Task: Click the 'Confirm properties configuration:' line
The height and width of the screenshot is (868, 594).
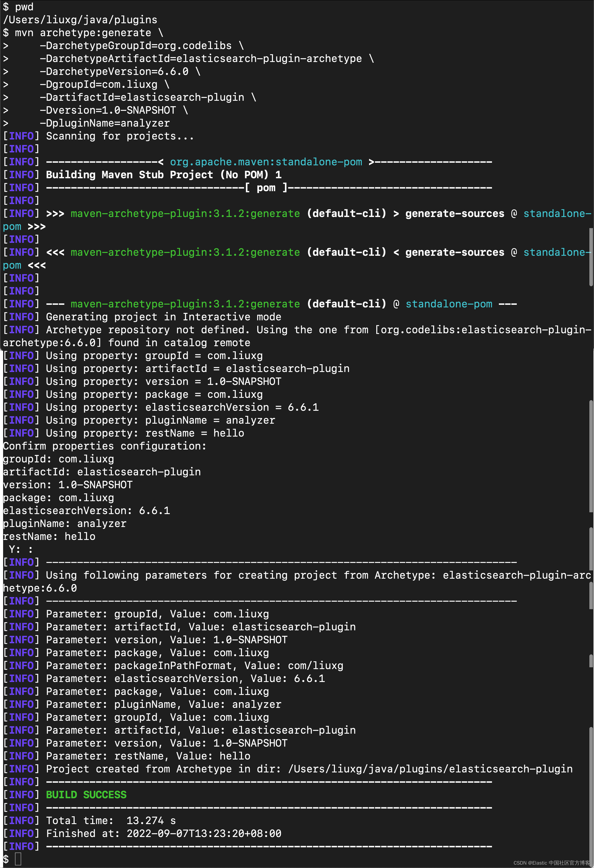Action: click(105, 446)
